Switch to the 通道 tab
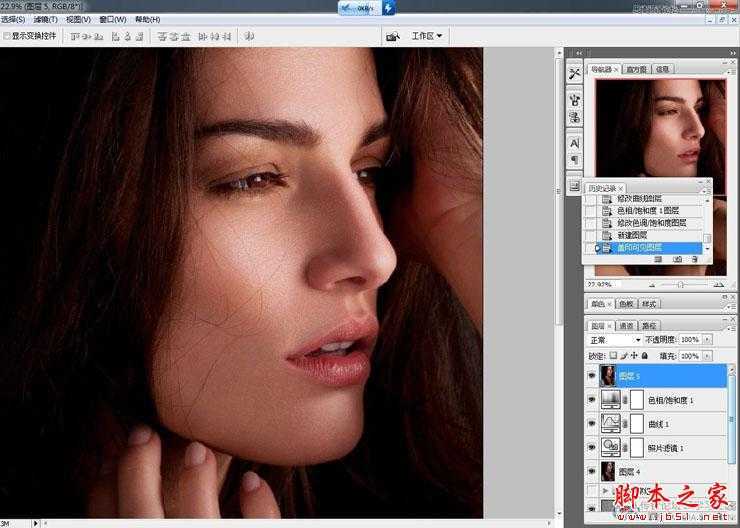Screen dimensions: 740x528 tap(626, 326)
